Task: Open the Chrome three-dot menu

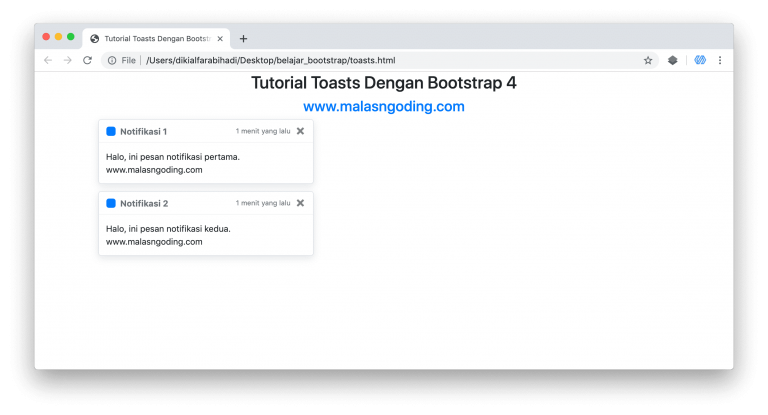Action: (x=720, y=60)
